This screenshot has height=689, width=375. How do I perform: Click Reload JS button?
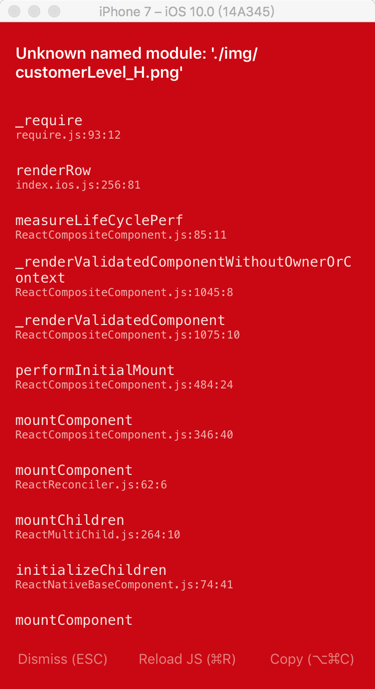[187, 659]
